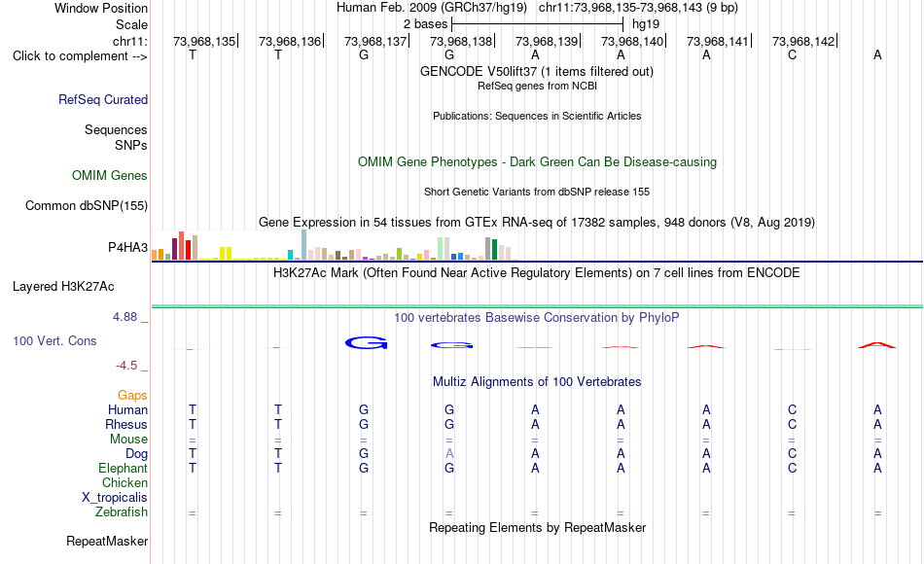This screenshot has width=924, height=564.
Task: Click the GTEx Gene Expression track title
Action: click(537, 222)
